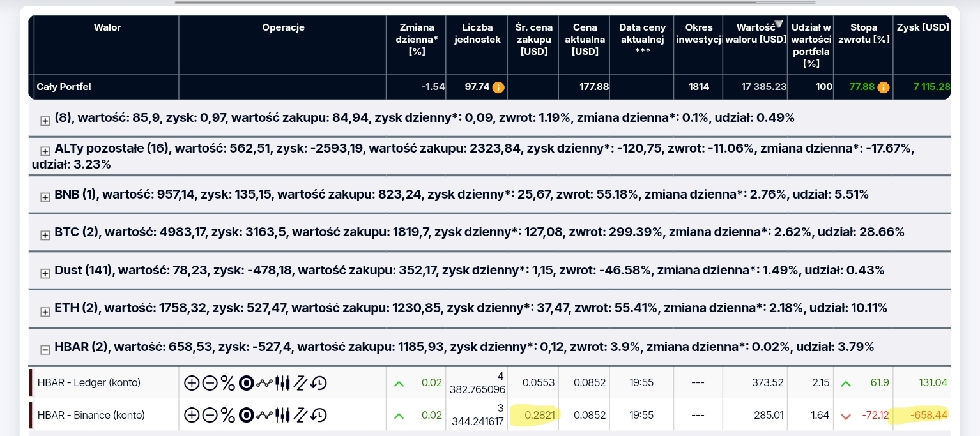Image resolution: width=980 pixels, height=436 pixels.
Task: Open the HBAR - Ledger (konto) asset
Action: point(89,383)
